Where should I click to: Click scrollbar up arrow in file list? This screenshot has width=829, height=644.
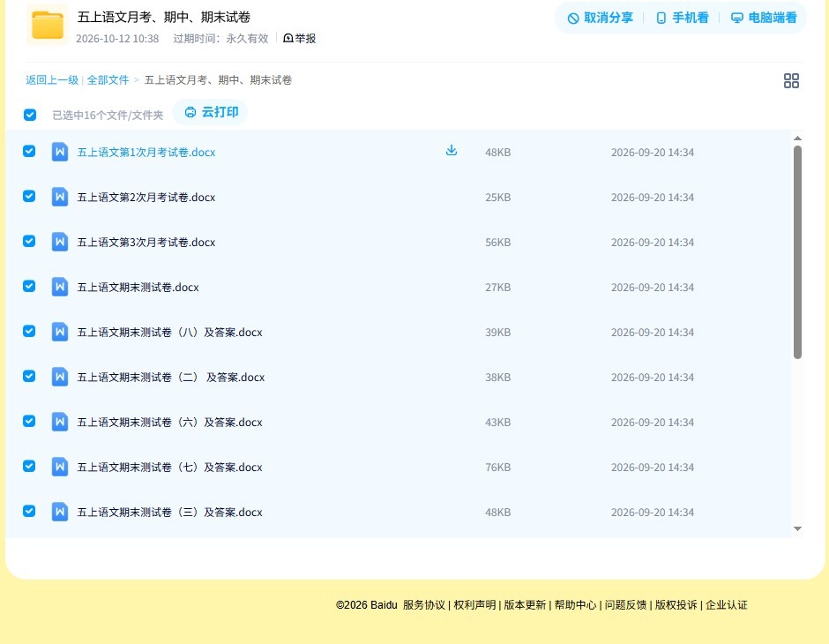(798, 138)
